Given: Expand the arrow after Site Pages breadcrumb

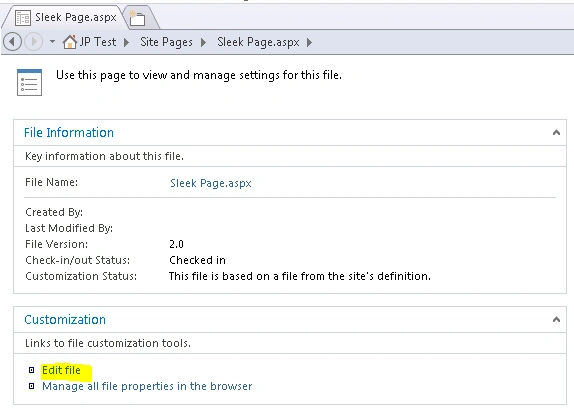Looking at the screenshot, I should click(x=204, y=42).
